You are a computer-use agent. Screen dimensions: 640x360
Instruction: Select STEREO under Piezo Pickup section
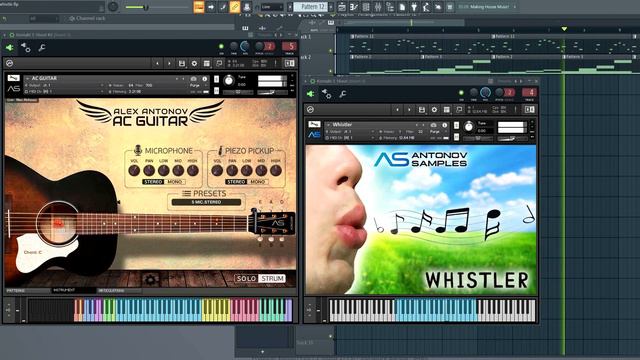click(x=236, y=182)
